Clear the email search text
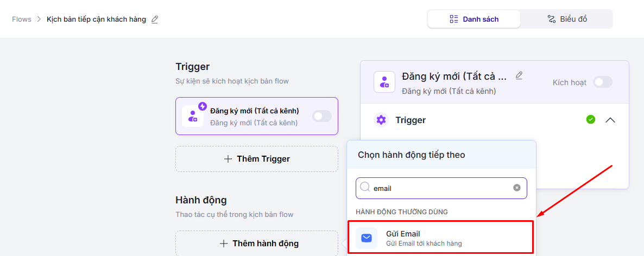Image resolution: width=644 pixels, height=256 pixels. coord(517,188)
